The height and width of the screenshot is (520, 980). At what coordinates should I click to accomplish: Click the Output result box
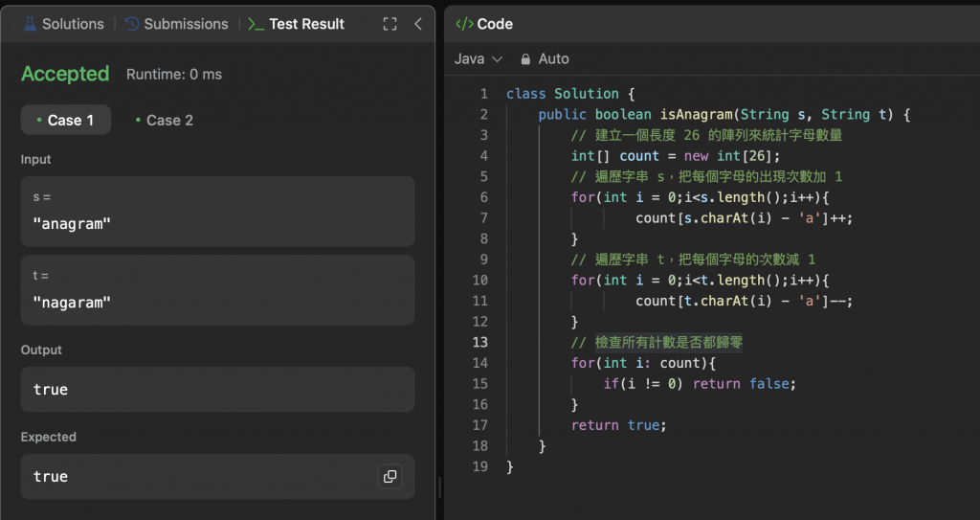[x=217, y=390]
